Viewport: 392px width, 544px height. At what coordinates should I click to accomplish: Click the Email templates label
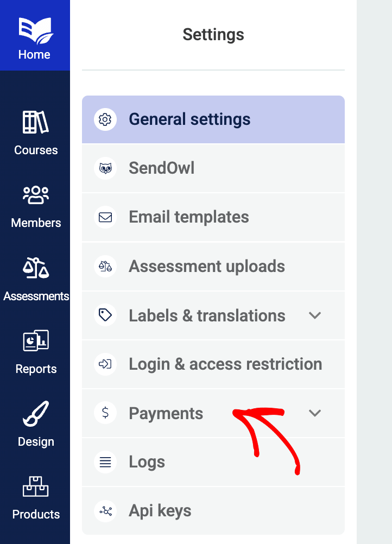(189, 217)
